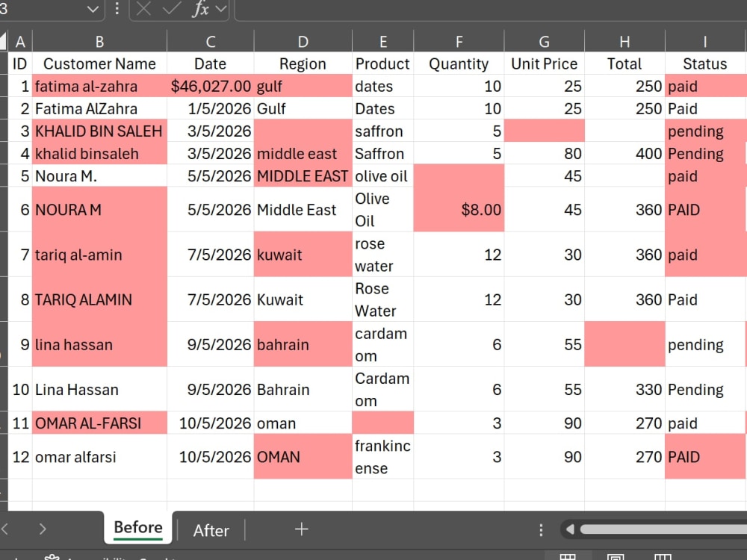Select the cell showing $46,027.00

coord(211,86)
